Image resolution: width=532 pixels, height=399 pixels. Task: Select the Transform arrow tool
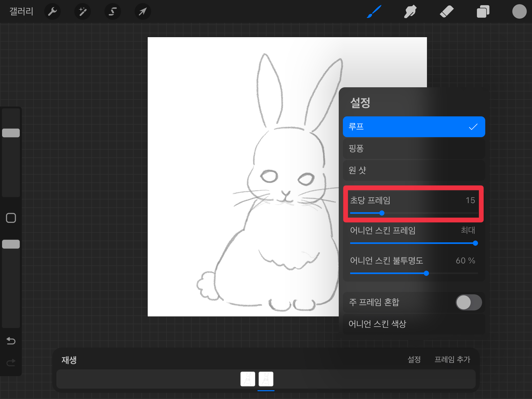143,11
